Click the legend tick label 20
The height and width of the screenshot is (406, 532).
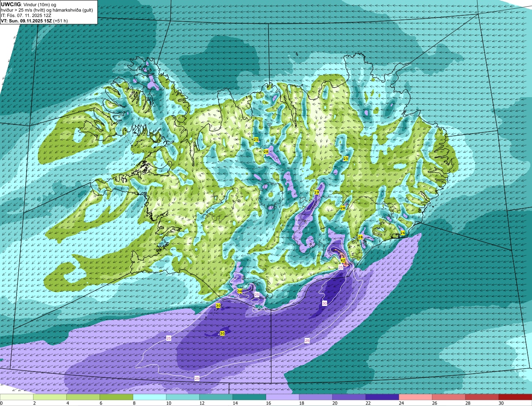(x=335, y=403)
